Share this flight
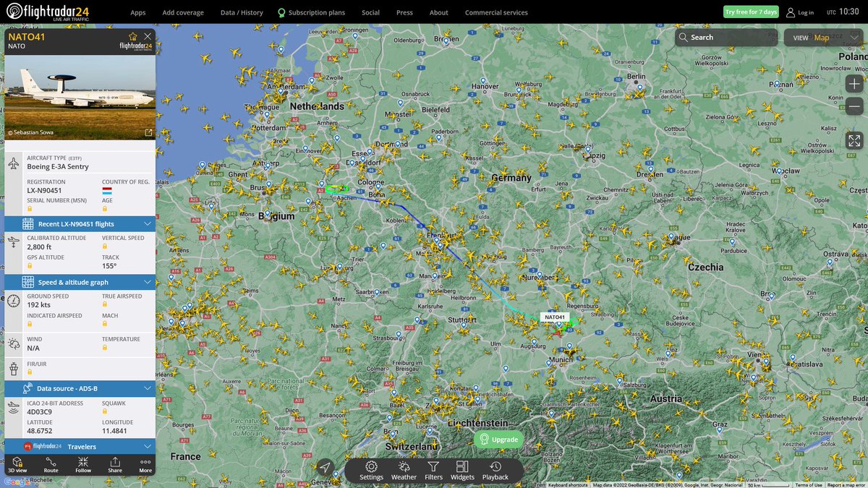Image resolution: width=868 pixels, height=488 pixels. point(115,465)
